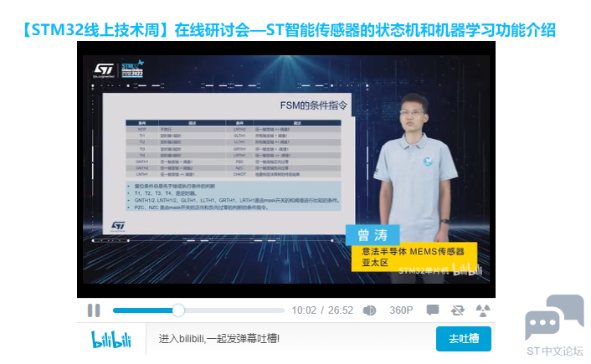The image size is (591, 364).
Task: Pause the video playback
Action: [94, 310]
